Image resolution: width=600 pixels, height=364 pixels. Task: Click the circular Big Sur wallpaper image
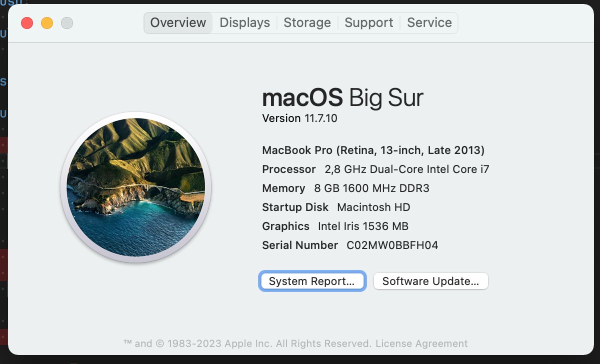136,187
